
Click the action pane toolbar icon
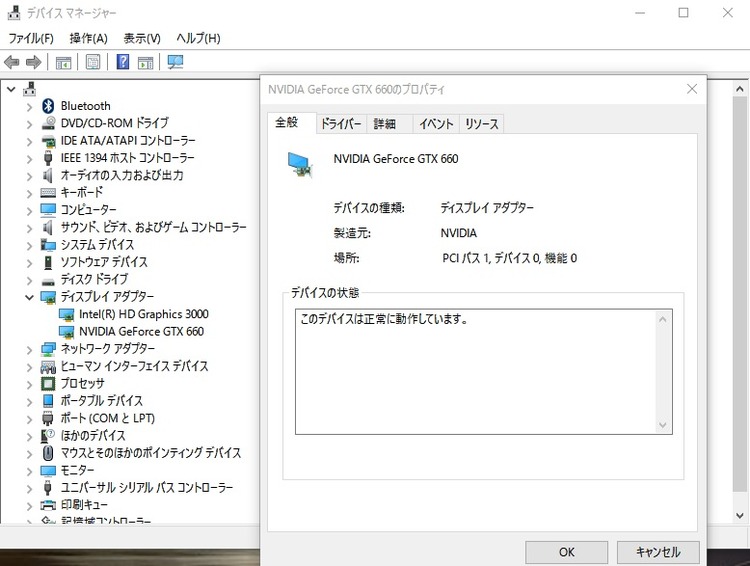pos(145,62)
